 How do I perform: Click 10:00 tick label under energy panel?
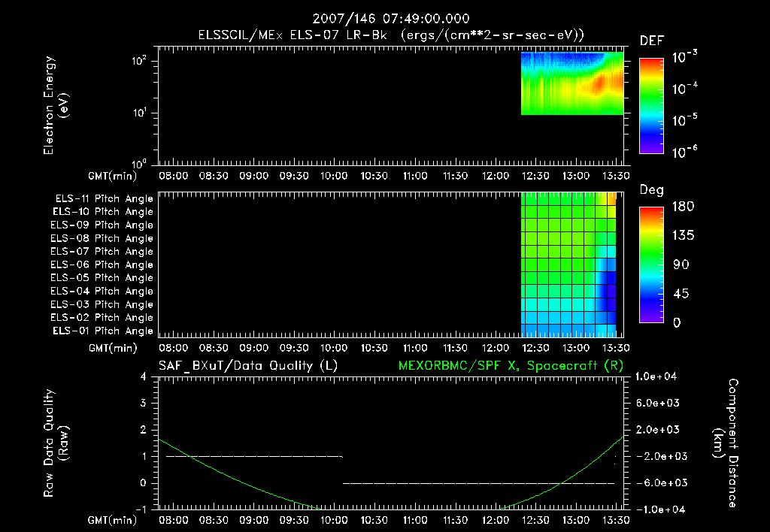[x=334, y=176]
